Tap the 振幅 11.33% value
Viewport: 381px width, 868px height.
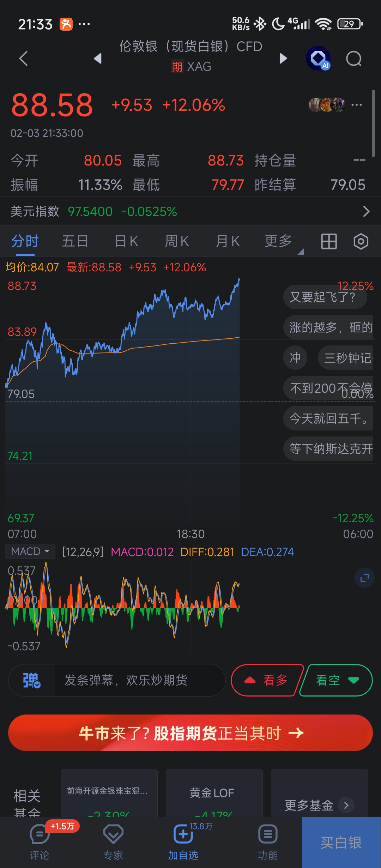pos(100,185)
